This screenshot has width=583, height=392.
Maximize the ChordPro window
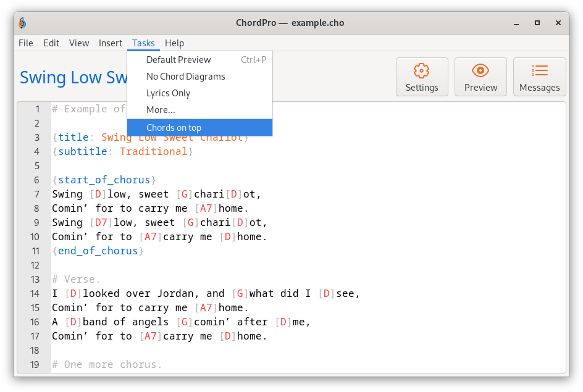[537, 23]
